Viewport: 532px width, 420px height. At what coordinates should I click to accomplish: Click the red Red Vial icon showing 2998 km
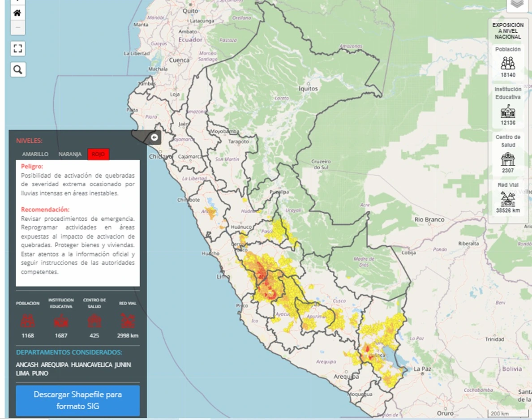(x=127, y=320)
